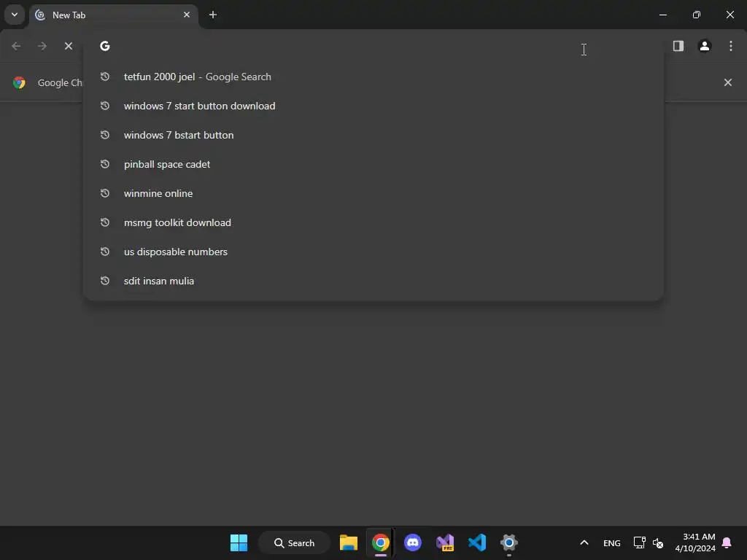
Task: Open Visual Studio Code from taskbar
Action: pos(477,542)
